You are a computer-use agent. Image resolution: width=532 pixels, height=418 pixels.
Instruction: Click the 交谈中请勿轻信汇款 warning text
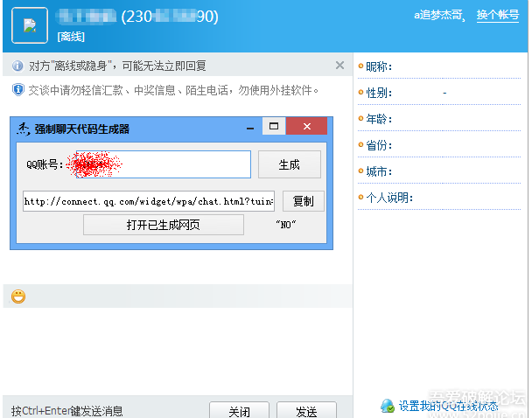tap(173, 91)
